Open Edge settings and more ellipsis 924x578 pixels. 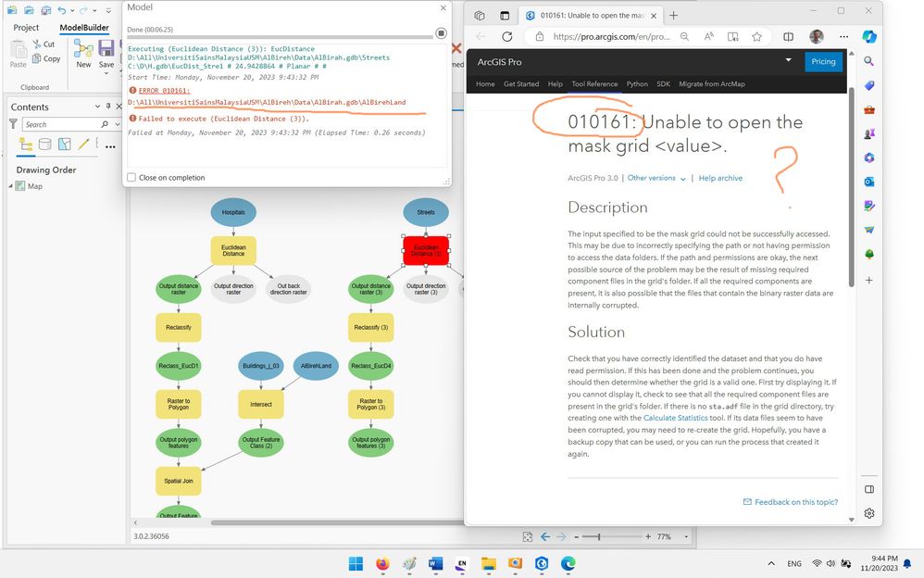point(843,36)
